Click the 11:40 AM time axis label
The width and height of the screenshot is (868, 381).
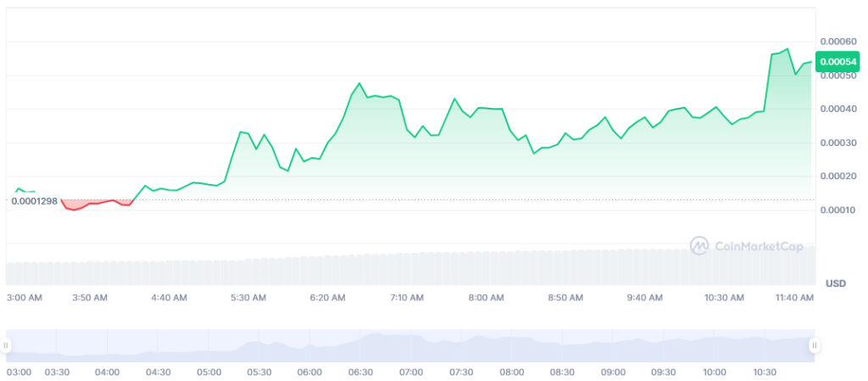[x=794, y=297]
